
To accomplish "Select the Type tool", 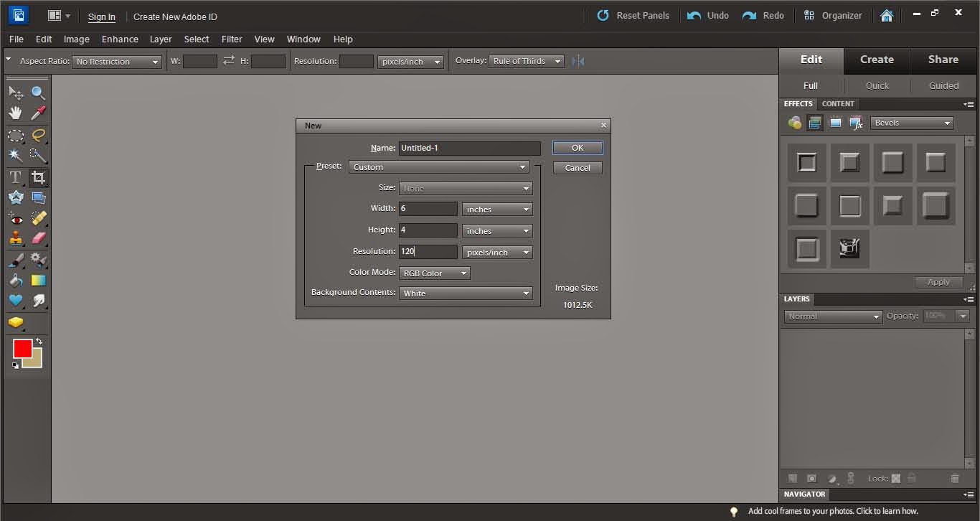I will [16, 177].
